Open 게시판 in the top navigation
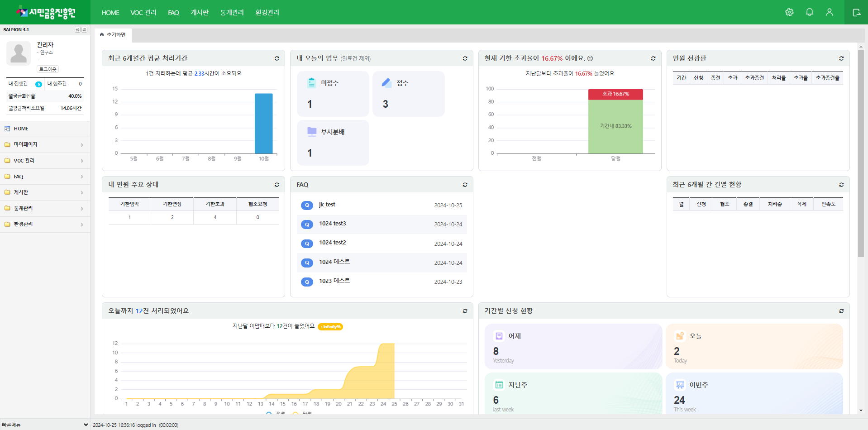868x430 pixels. point(200,13)
